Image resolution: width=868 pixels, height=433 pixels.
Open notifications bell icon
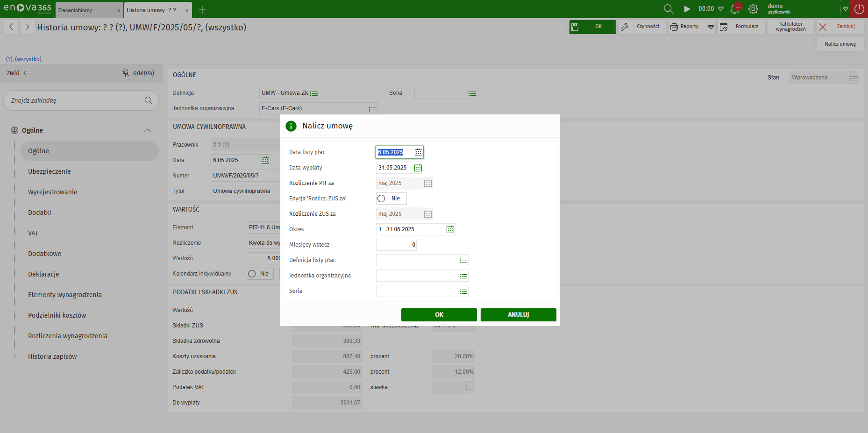coord(734,9)
